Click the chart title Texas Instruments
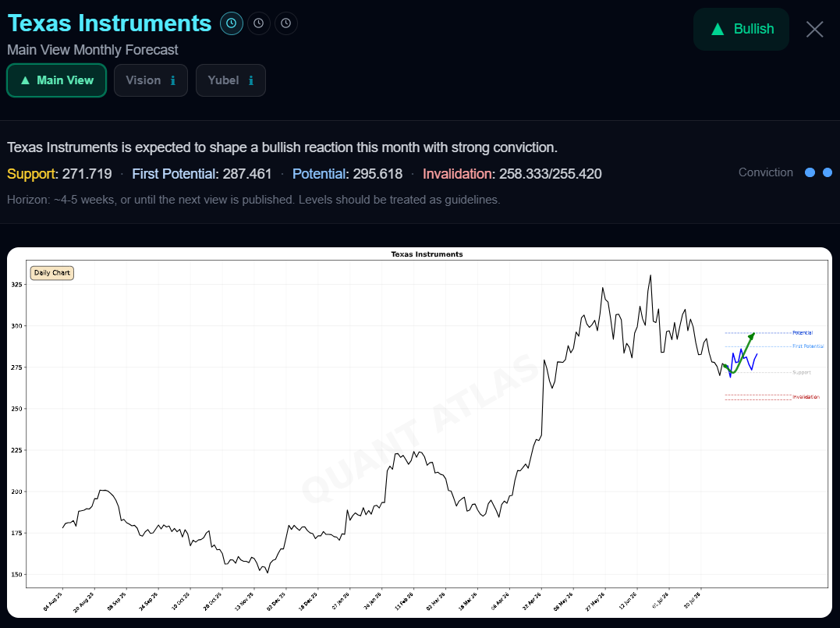Viewport: 840px width, 628px height. pos(427,254)
